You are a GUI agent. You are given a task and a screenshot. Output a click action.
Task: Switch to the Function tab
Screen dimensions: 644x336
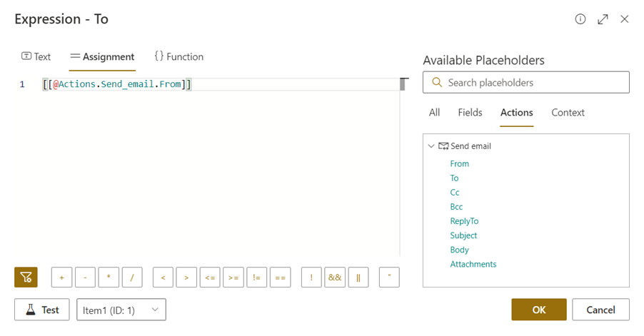(178, 57)
